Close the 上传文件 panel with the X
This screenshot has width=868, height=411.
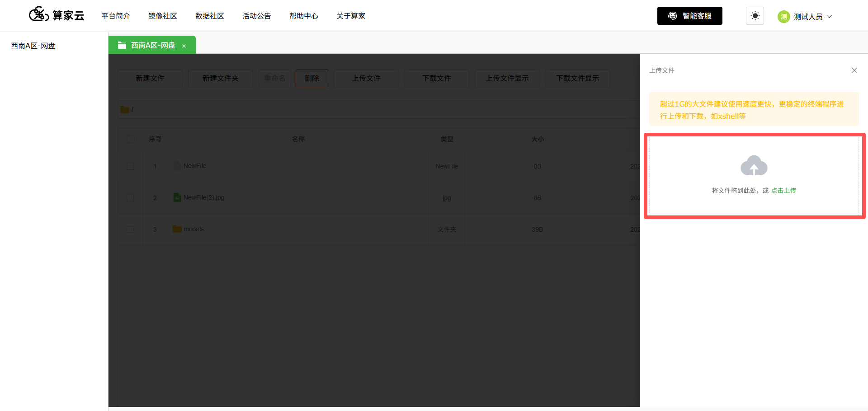click(x=854, y=70)
